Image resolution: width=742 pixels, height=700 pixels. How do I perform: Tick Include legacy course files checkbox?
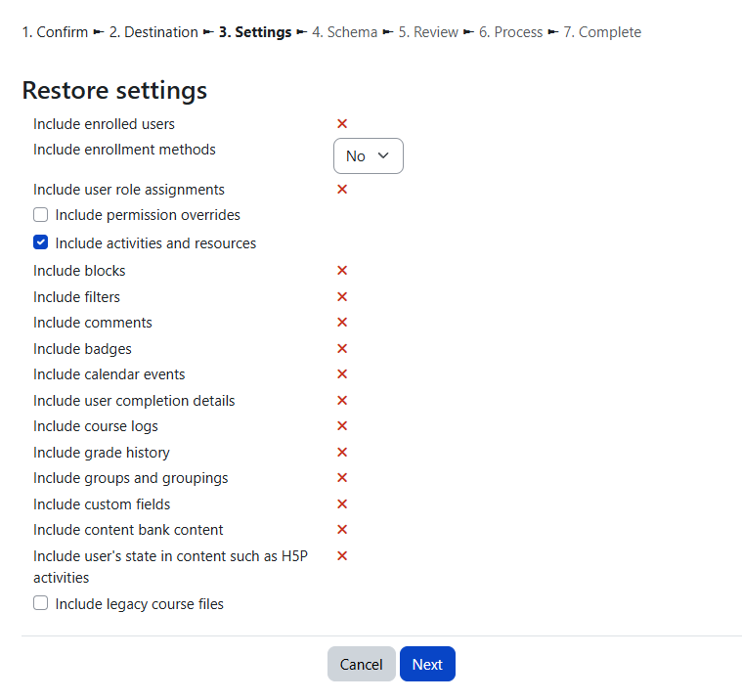coord(41,603)
